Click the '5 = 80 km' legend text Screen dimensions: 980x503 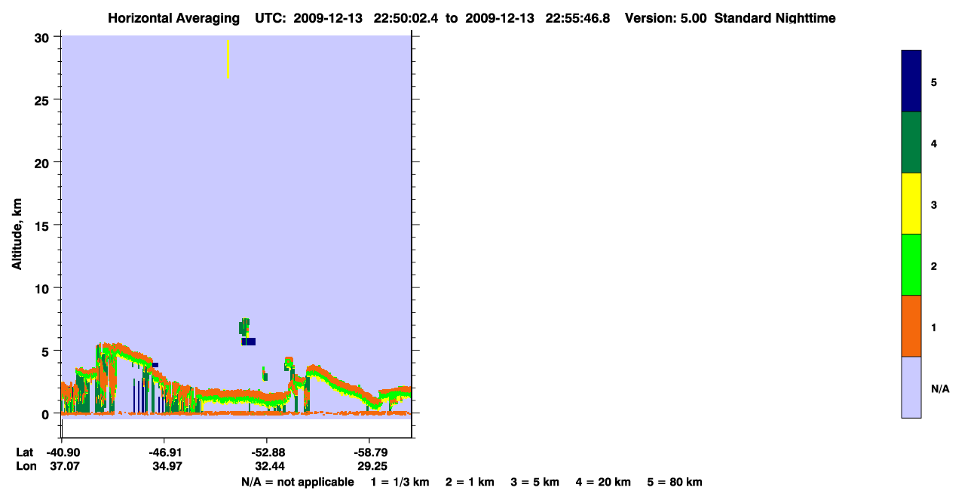pyautogui.click(x=675, y=482)
